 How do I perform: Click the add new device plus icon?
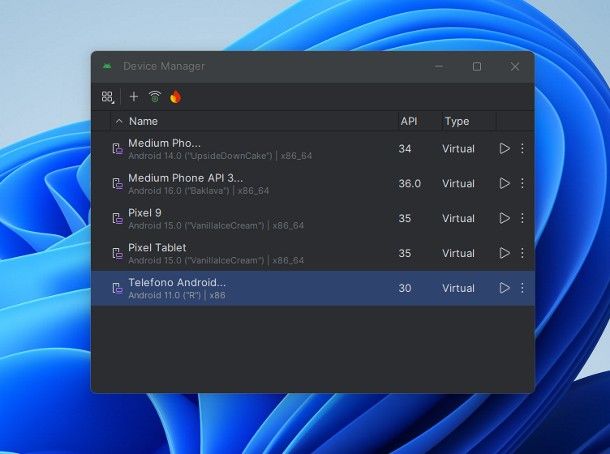coord(134,97)
